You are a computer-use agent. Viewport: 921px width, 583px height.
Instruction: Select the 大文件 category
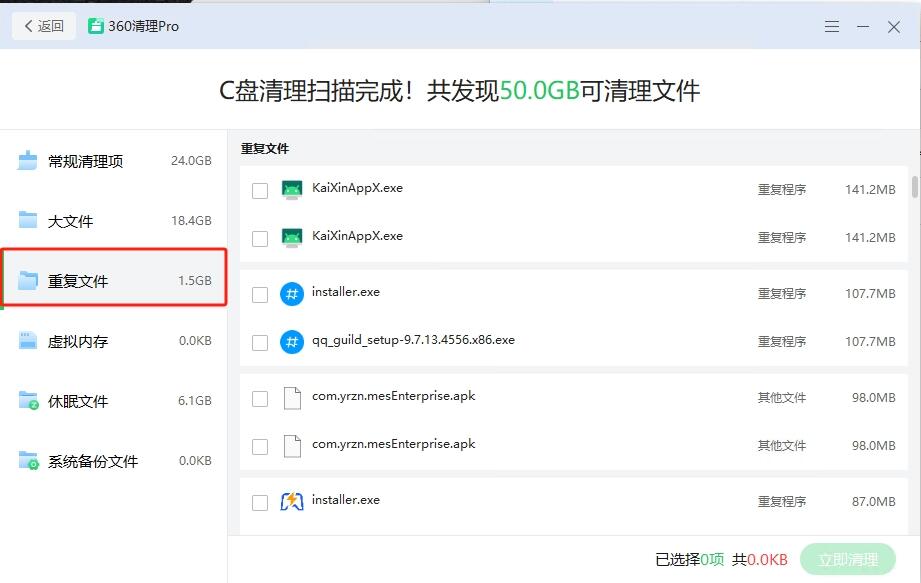[114, 221]
